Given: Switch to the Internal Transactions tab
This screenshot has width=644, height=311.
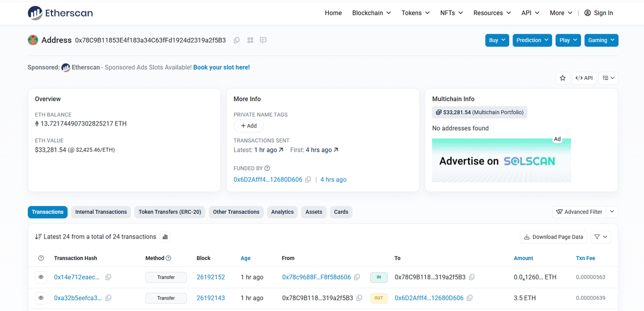Looking at the screenshot, I should (101, 212).
